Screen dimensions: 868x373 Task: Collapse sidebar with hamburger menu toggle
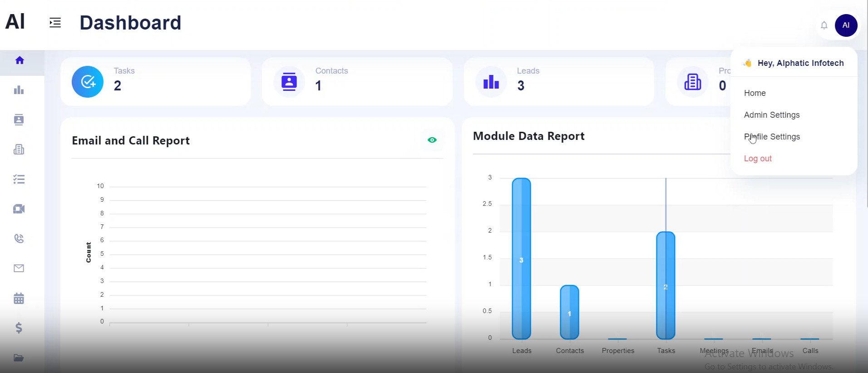point(55,23)
